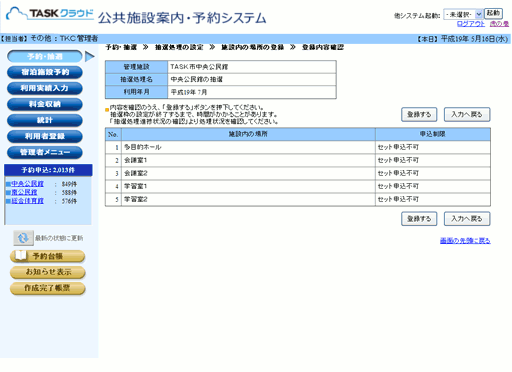Click the 申込制限 column header
Image resolution: width=512 pixels, height=372 pixels.
pos(433,134)
